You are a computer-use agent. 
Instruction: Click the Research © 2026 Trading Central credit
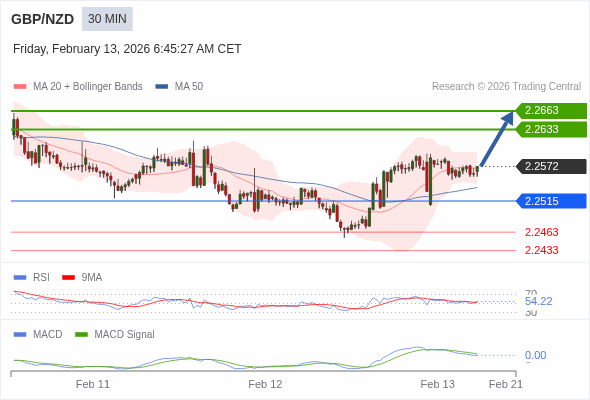(x=506, y=87)
